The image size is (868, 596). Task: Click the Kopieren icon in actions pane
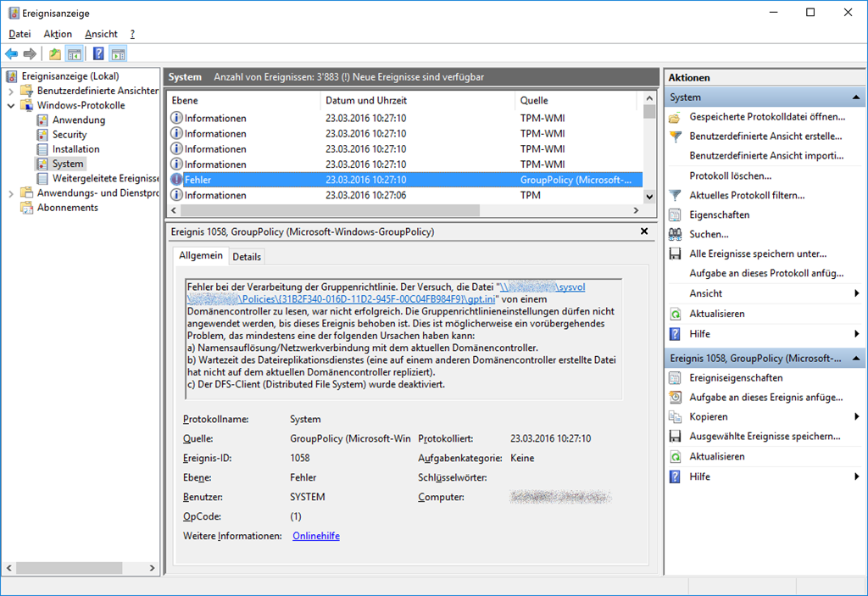(x=675, y=417)
